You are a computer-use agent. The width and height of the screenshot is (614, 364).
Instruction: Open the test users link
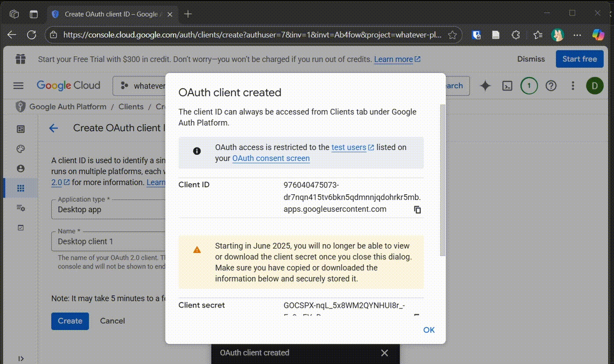tap(353, 147)
